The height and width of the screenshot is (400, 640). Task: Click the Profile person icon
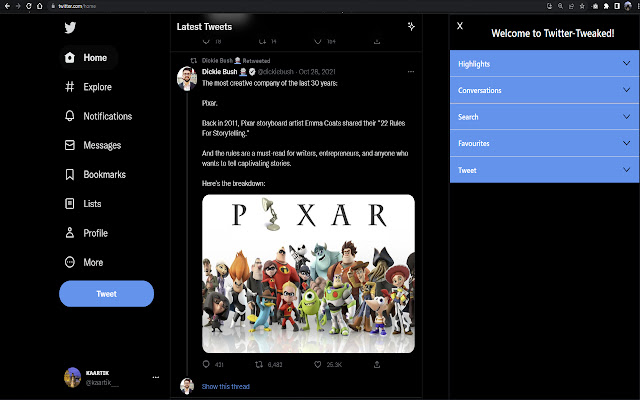tap(70, 233)
